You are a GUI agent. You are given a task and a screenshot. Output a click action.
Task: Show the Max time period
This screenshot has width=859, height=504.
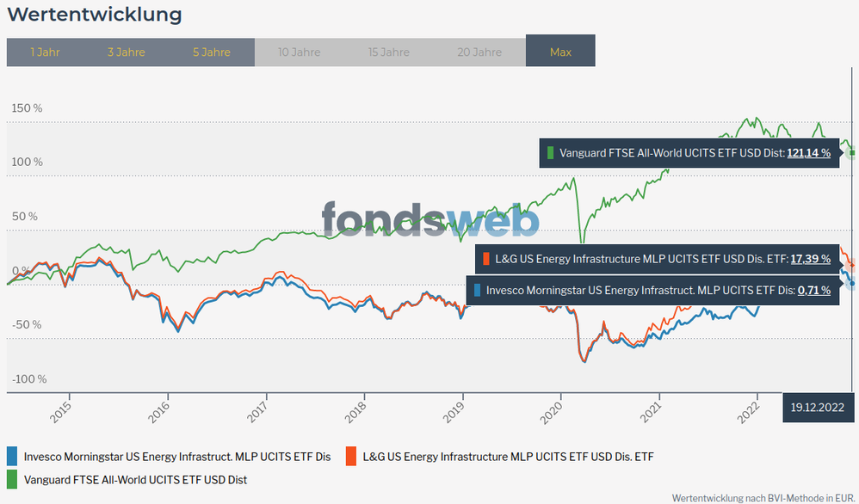[560, 52]
